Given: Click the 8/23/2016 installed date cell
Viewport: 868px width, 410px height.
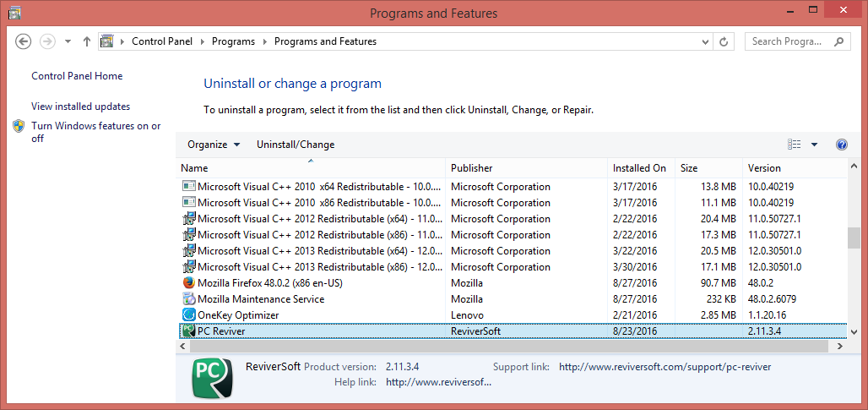Looking at the screenshot, I should [x=635, y=331].
